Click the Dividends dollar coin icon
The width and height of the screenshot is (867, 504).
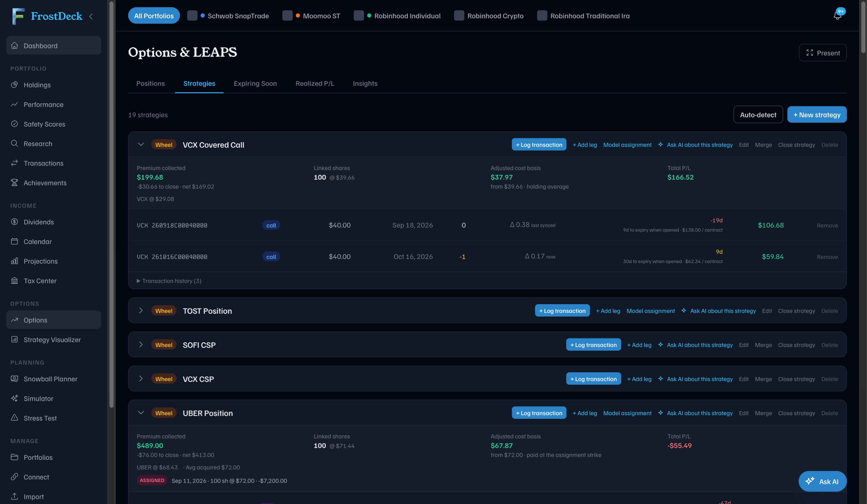pos(14,222)
